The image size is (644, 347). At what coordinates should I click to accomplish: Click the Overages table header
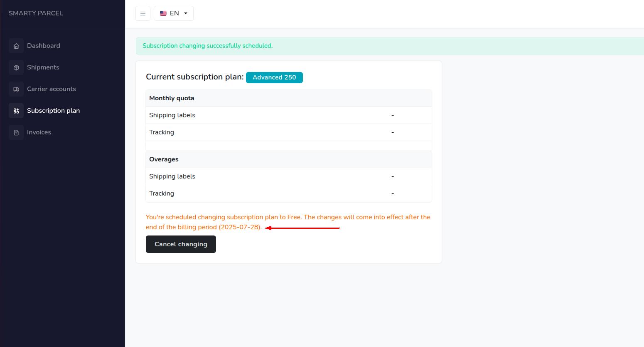[164, 159]
